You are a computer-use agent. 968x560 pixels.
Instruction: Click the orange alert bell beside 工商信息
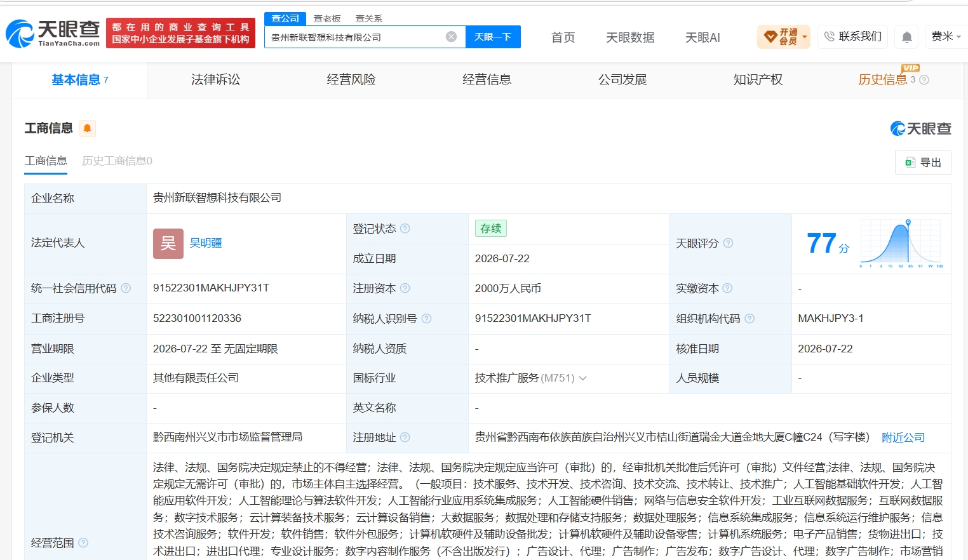click(x=88, y=128)
